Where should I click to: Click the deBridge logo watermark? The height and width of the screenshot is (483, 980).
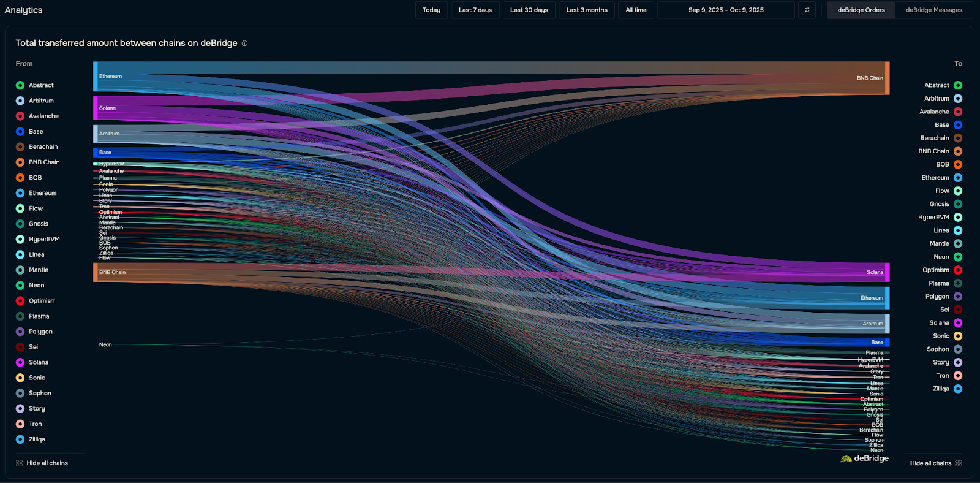pos(864,458)
